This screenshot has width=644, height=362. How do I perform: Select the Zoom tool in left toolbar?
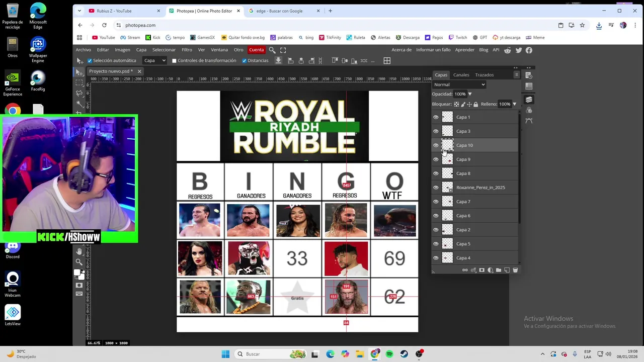coord(79,262)
